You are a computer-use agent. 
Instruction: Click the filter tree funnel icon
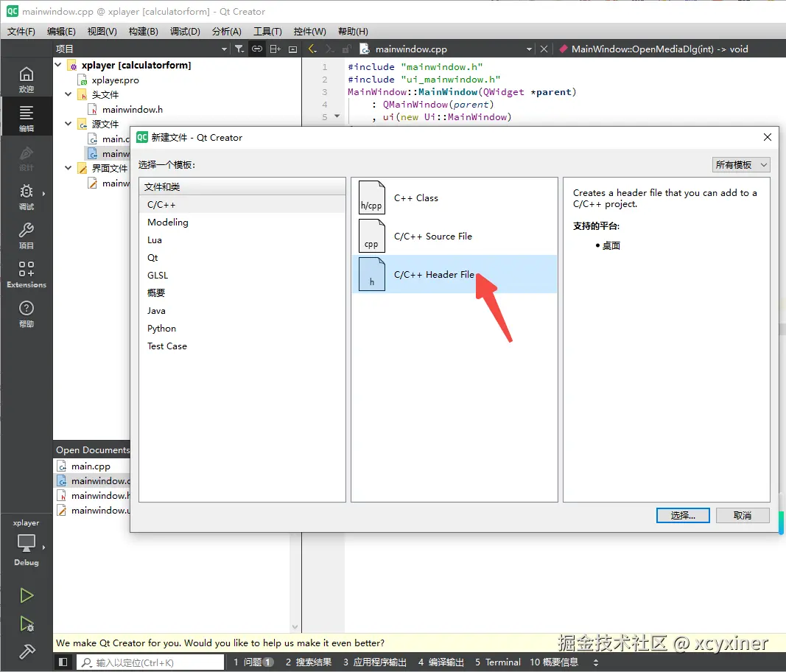coord(239,49)
